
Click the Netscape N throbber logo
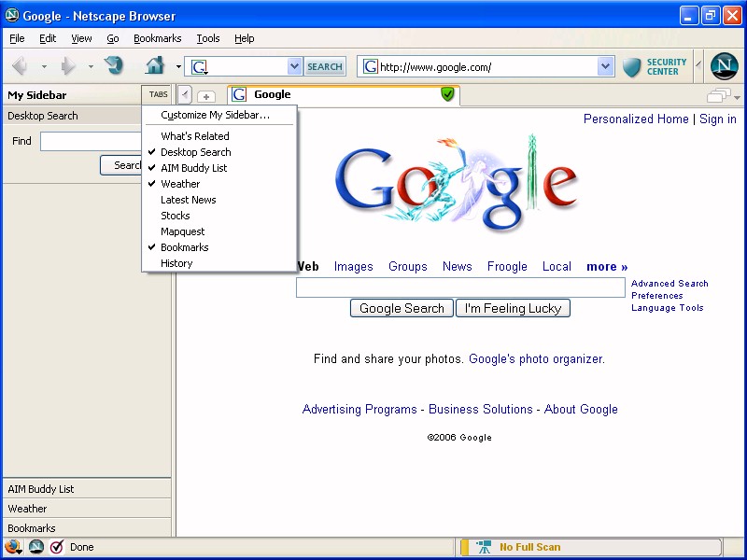click(725, 66)
